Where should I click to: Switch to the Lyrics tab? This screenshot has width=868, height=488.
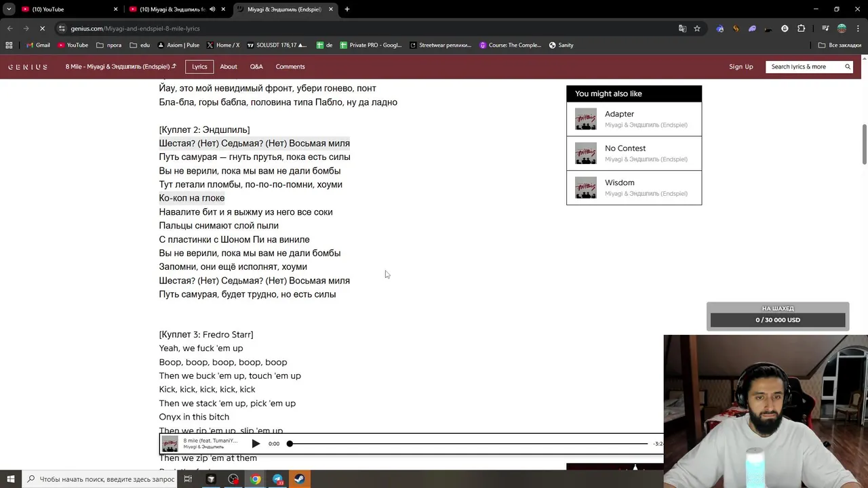click(199, 66)
